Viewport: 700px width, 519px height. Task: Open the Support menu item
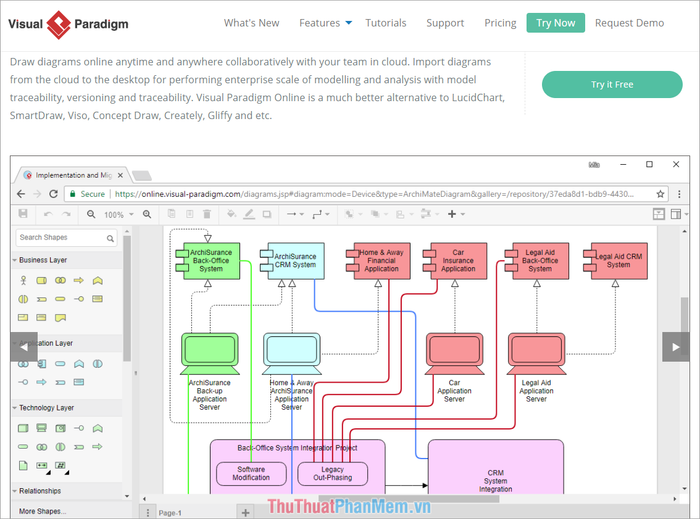pyautogui.click(x=445, y=23)
